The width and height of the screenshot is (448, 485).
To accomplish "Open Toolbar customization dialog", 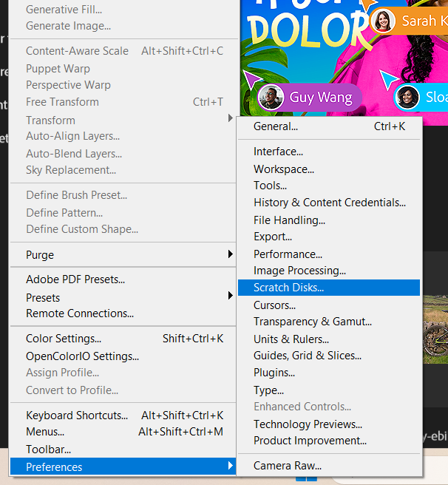I will click(x=123, y=450).
